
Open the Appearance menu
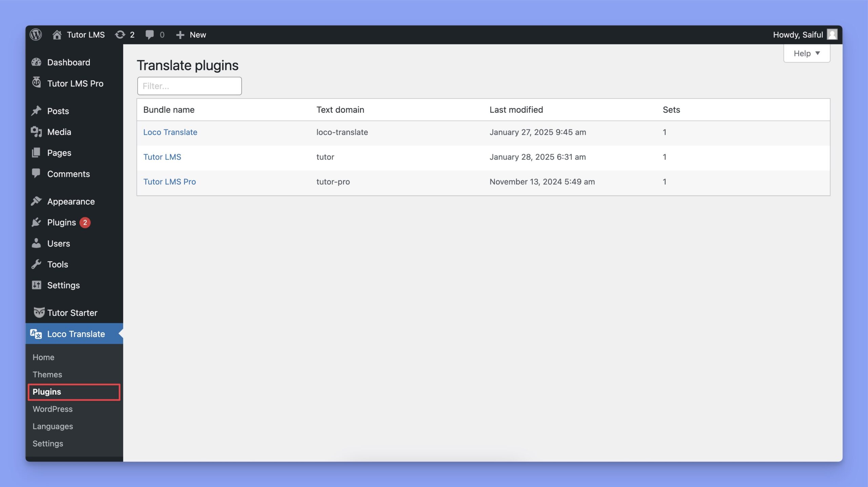71,202
